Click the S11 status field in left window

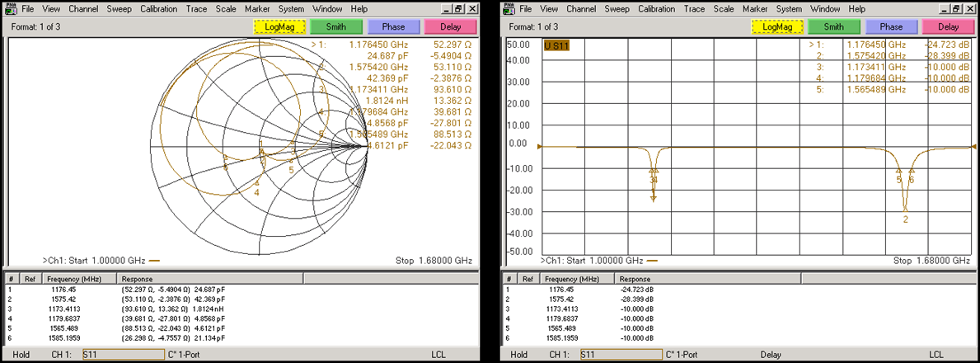(124, 355)
